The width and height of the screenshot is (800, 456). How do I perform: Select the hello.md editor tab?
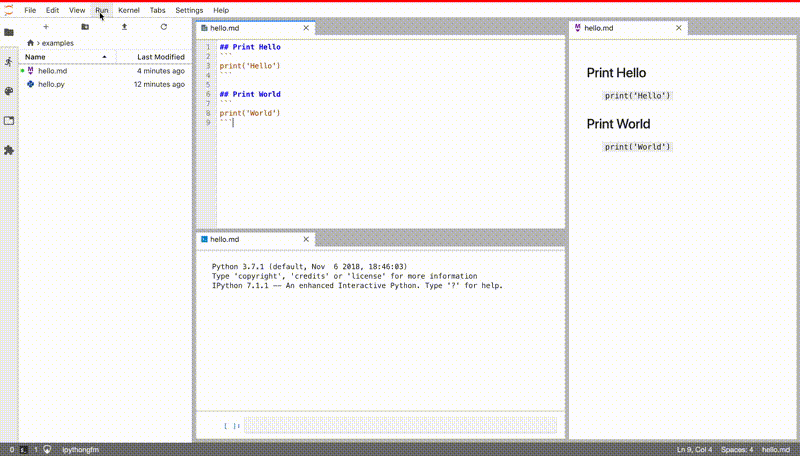coord(255,28)
